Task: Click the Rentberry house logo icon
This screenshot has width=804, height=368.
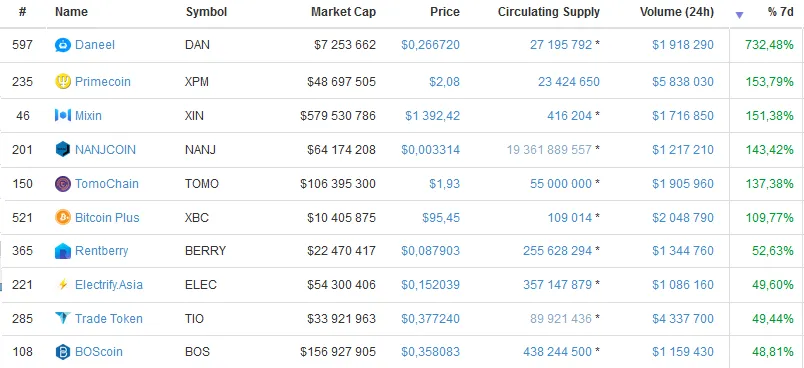Action: pyautogui.click(x=63, y=251)
